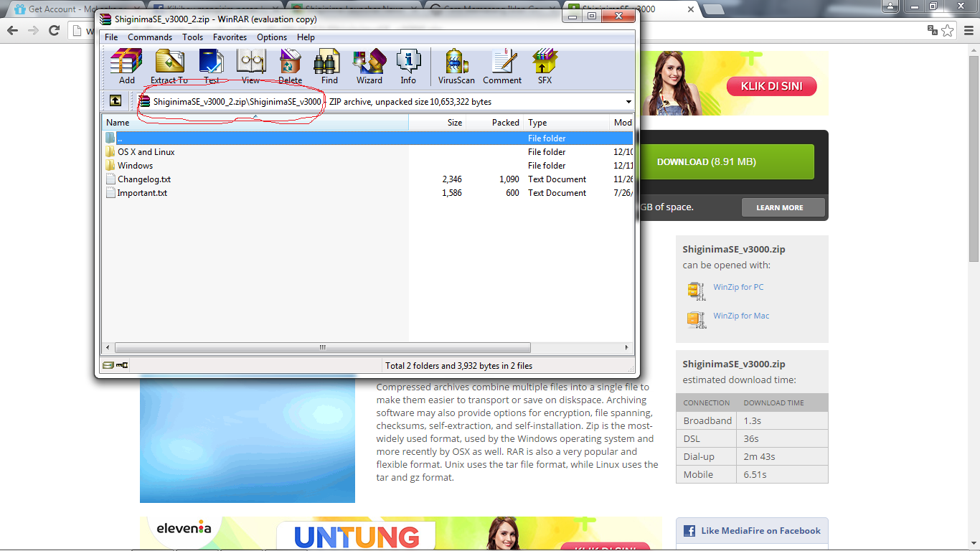Image resolution: width=980 pixels, height=551 pixels.
Task: Click the Chrome user profile button
Action: pyautogui.click(x=890, y=6)
